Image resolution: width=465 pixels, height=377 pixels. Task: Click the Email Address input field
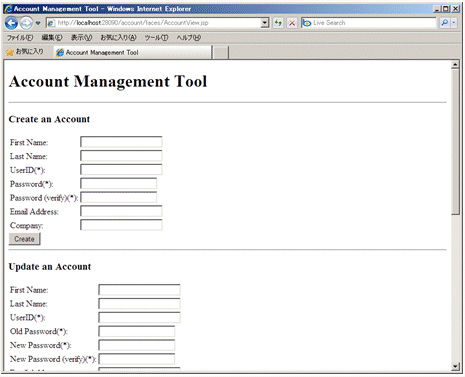coord(121,211)
